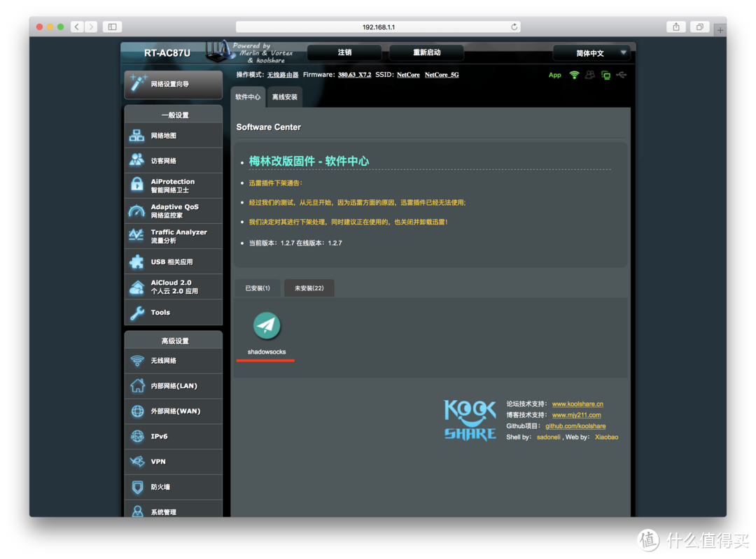Open the 网络地图 menu item
Screen dimensions: 756x559
[174, 136]
